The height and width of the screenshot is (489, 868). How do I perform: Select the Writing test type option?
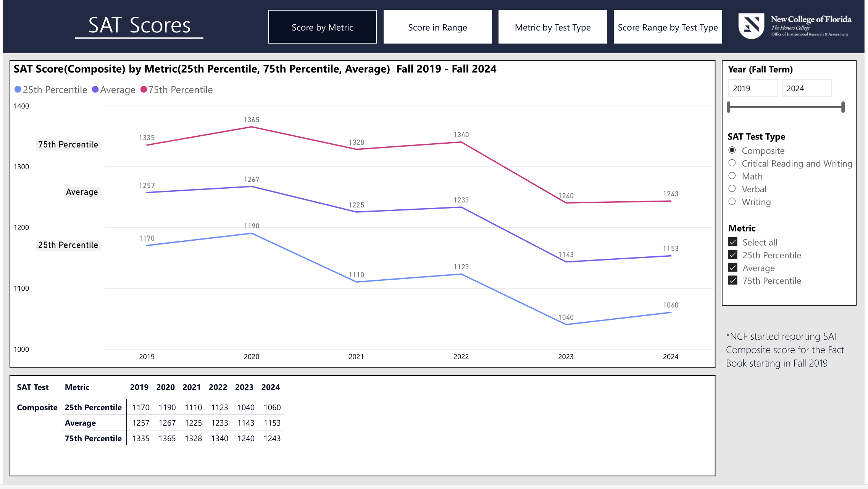point(732,201)
